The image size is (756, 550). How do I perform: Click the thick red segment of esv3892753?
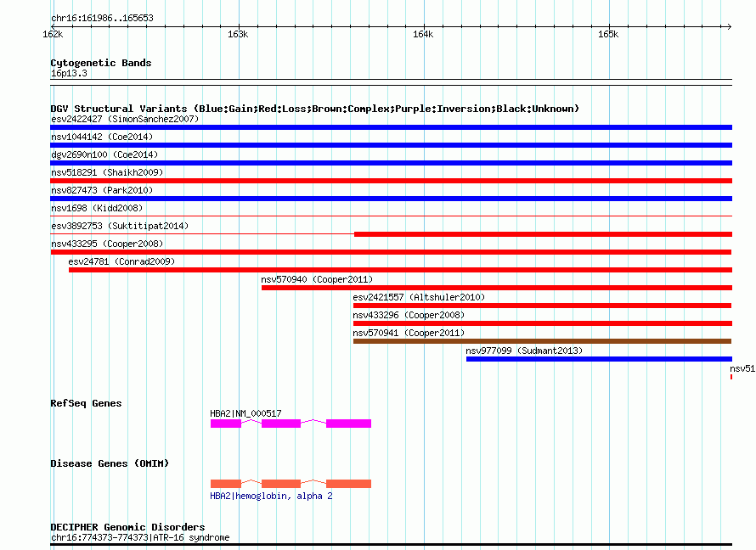pyautogui.click(x=543, y=234)
